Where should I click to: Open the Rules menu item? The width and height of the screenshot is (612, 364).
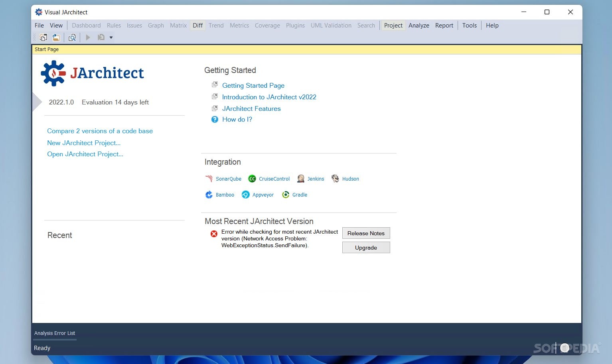[114, 26]
